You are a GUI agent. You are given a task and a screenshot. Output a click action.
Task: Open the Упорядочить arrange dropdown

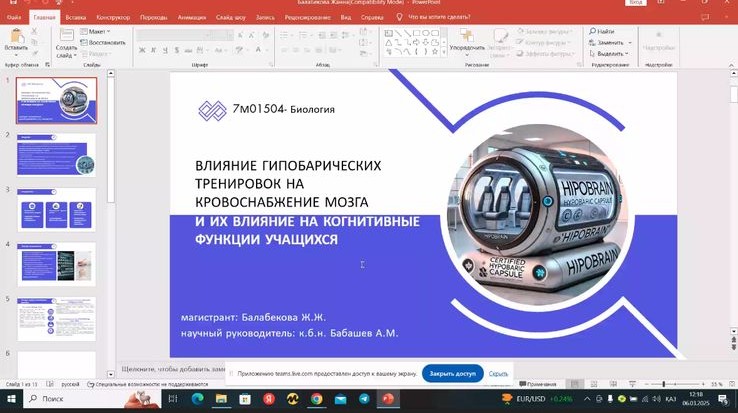467,43
